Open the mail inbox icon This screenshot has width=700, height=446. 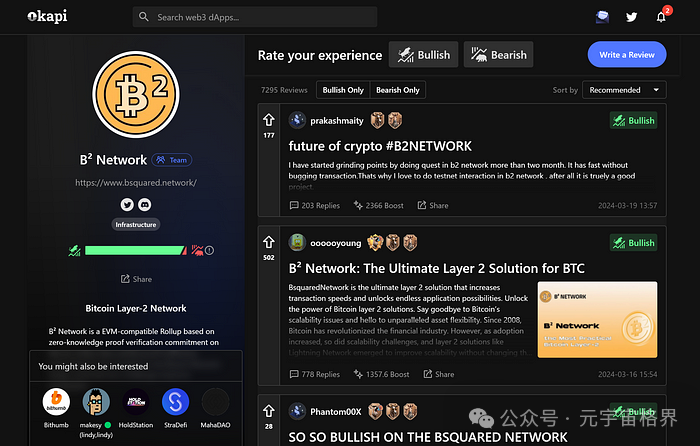point(602,17)
